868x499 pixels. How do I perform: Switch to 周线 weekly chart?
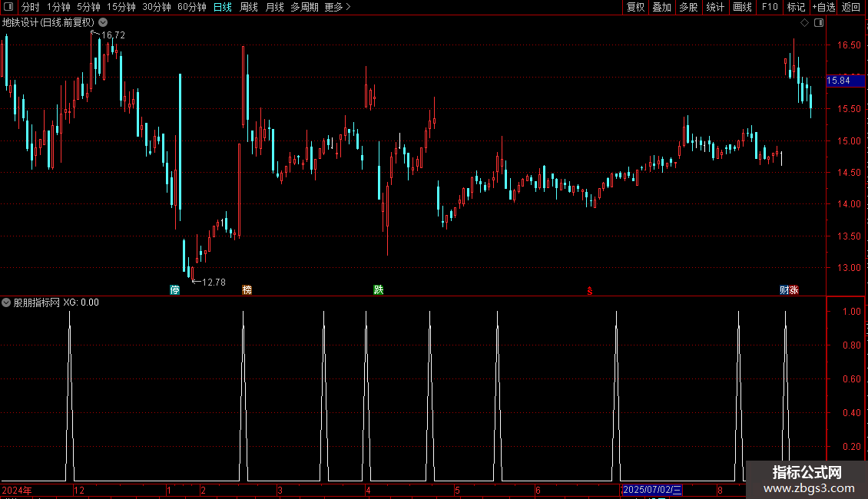249,7
